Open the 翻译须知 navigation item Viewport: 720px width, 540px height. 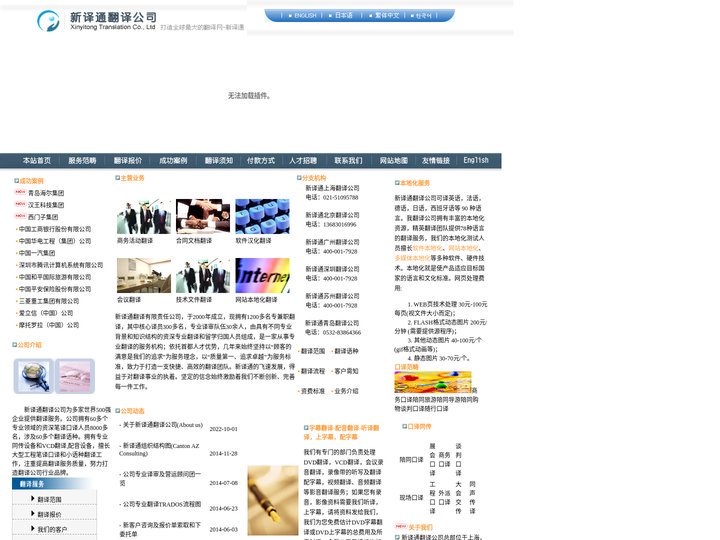tap(219, 160)
